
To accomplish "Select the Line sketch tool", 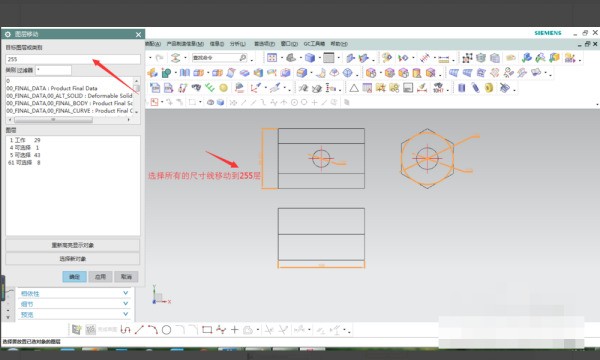I will pyautogui.click(x=139, y=329).
